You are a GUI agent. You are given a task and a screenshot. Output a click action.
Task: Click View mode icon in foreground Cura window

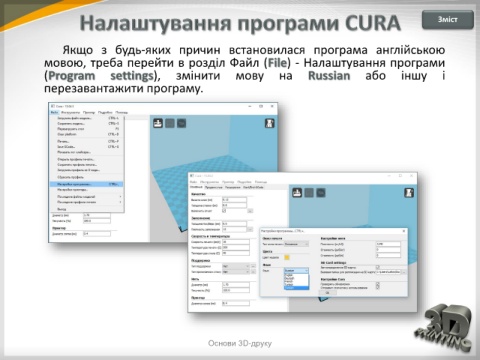click(409, 193)
